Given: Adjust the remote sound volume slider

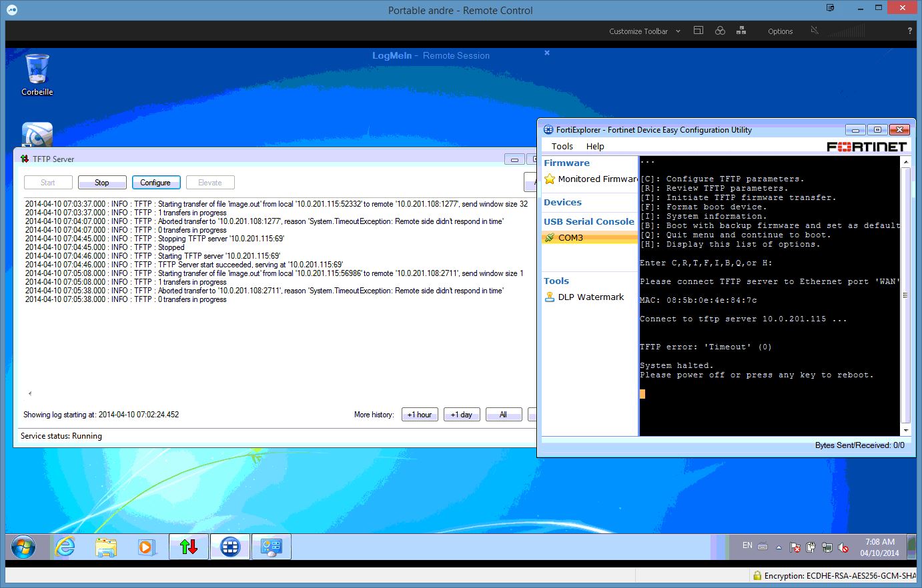Looking at the screenshot, I should pyautogui.click(x=846, y=31).
